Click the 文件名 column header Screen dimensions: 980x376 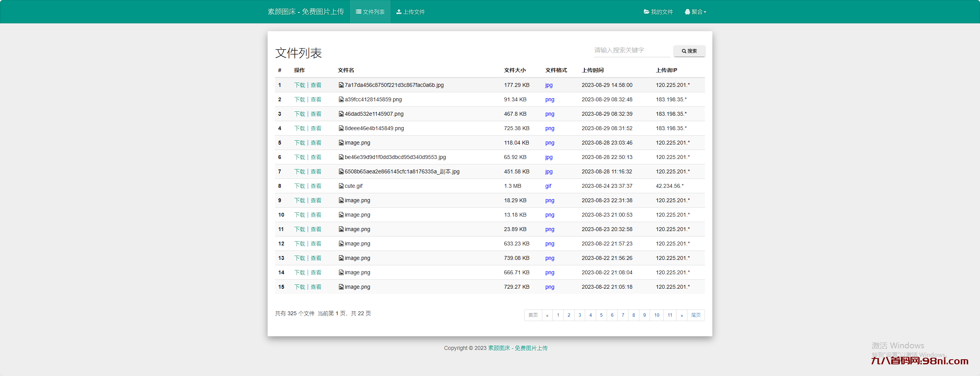[346, 70]
